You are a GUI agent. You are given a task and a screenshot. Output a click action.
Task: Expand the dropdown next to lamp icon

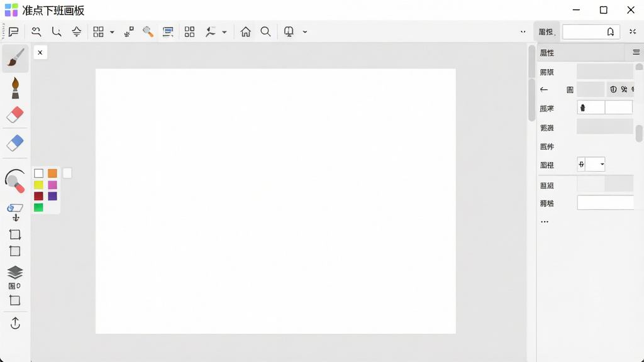click(305, 31)
